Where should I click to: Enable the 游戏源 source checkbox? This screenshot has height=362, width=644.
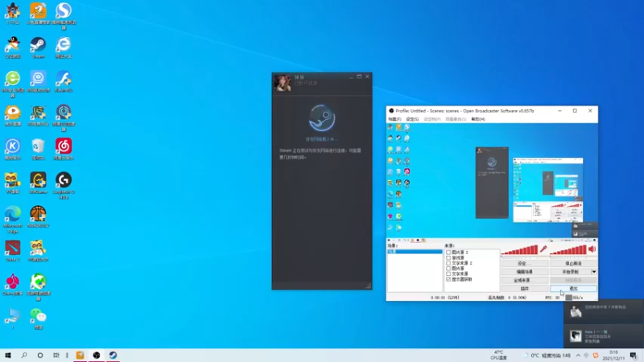tap(448, 257)
